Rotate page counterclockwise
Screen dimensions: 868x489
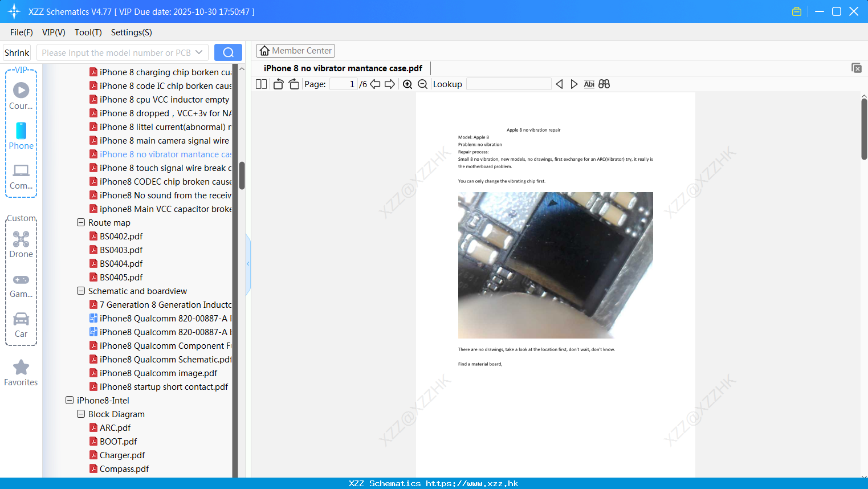click(x=278, y=84)
